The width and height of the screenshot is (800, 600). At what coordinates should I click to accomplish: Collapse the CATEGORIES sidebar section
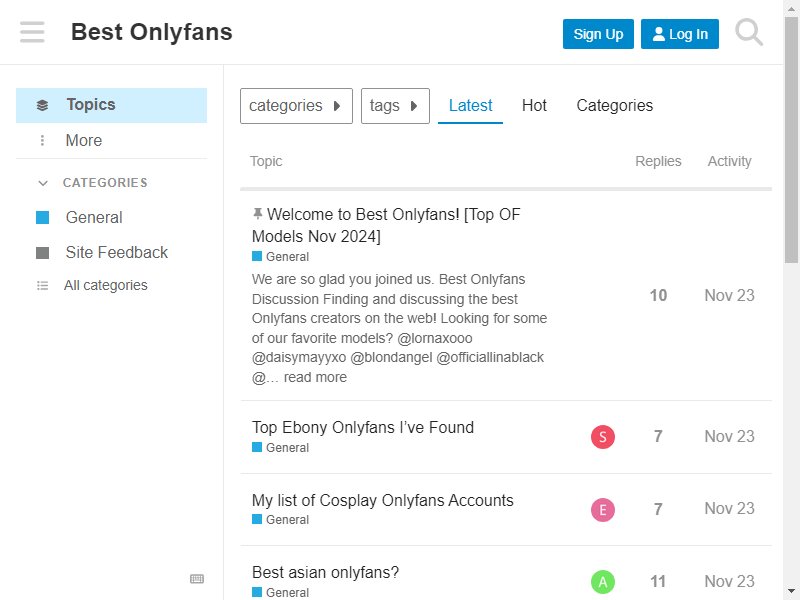click(43, 183)
